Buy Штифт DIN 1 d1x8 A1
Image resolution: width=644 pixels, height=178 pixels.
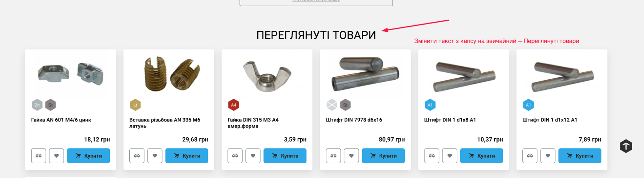coord(481,156)
